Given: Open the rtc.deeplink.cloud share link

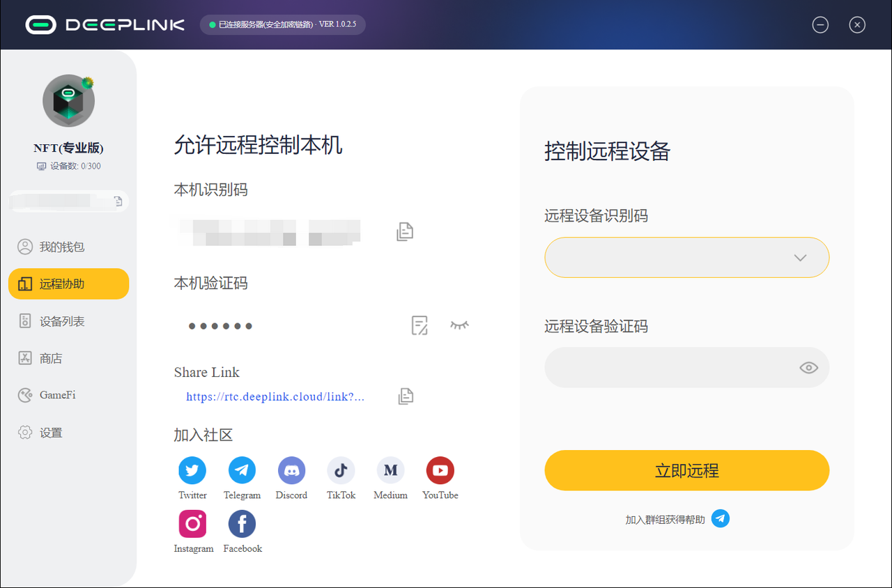Looking at the screenshot, I should 275,397.
